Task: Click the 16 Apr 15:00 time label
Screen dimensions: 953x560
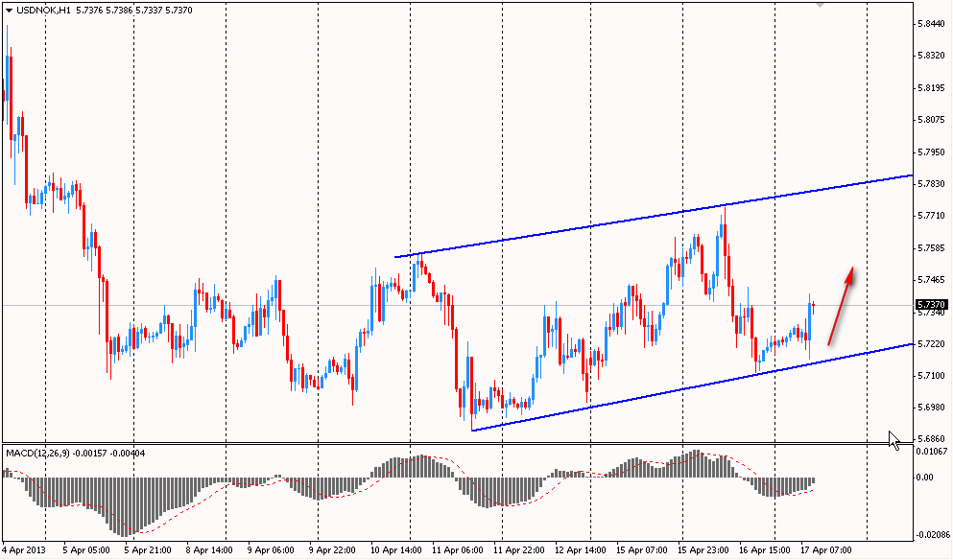Action: point(765,550)
